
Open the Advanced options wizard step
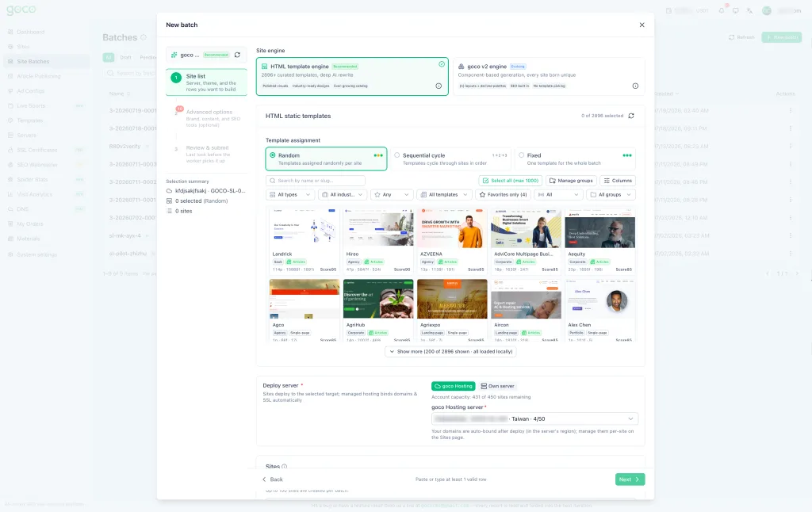207,118
